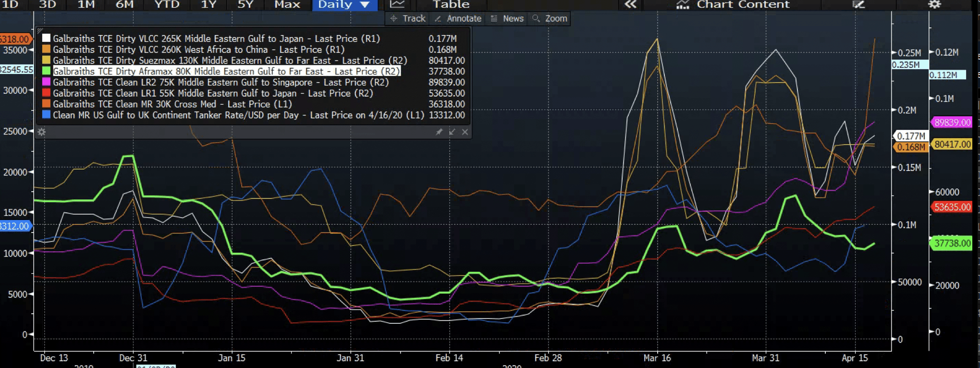This screenshot has height=368, width=980.
Task: Click green swatch for Aframax 80K series
Action: (46, 71)
